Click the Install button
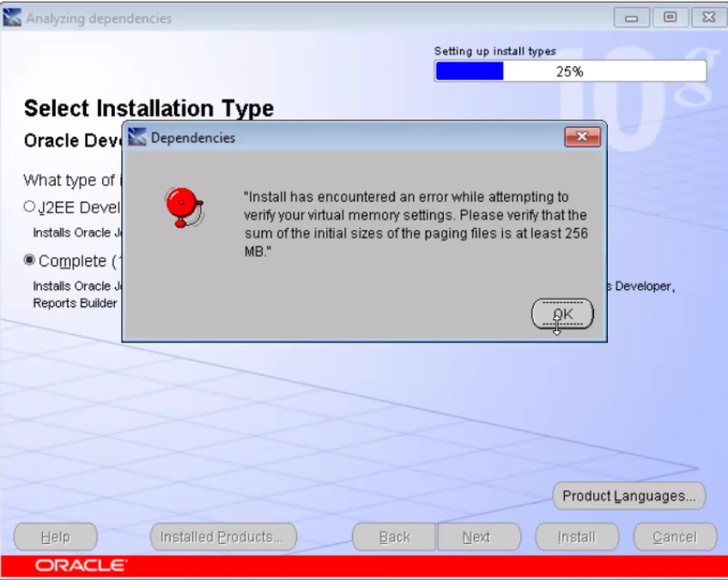Screen dimensions: 728x580 point(577,537)
